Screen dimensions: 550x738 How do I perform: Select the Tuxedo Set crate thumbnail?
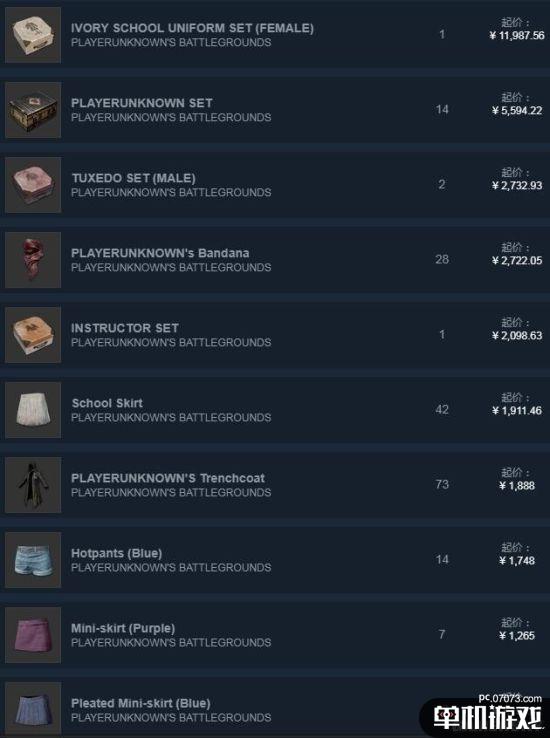(x=33, y=185)
